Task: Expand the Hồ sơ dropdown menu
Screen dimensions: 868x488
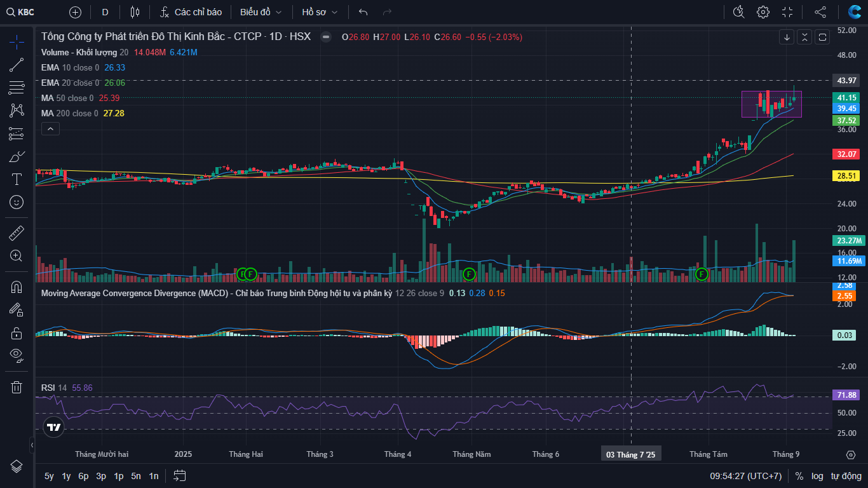Action: pos(320,12)
